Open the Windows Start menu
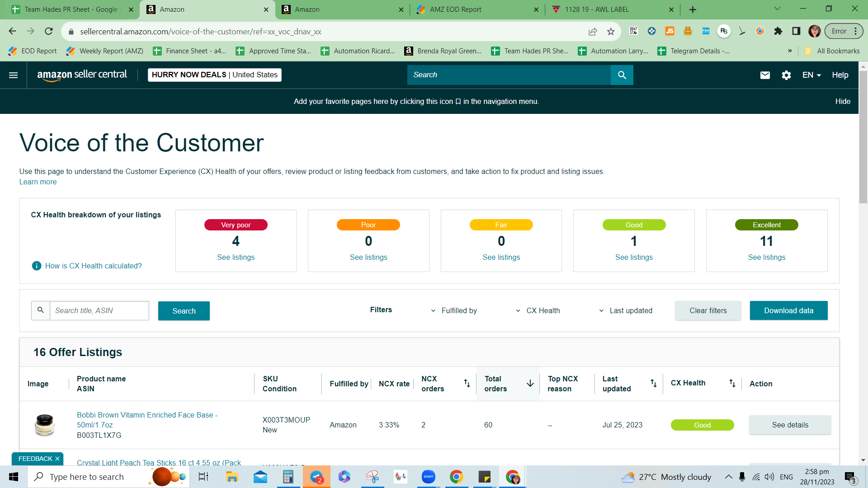The width and height of the screenshot is (868, 488). point(14,477)
